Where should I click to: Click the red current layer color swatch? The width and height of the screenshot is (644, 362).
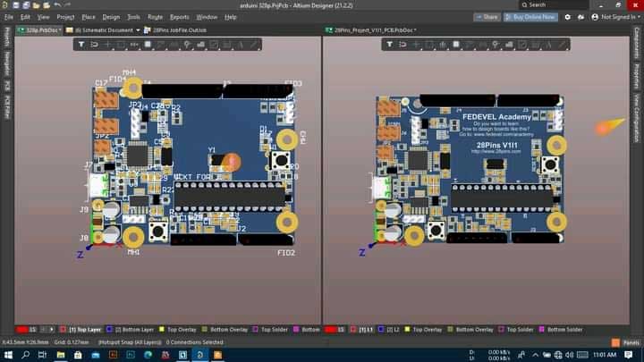[24, 330]
